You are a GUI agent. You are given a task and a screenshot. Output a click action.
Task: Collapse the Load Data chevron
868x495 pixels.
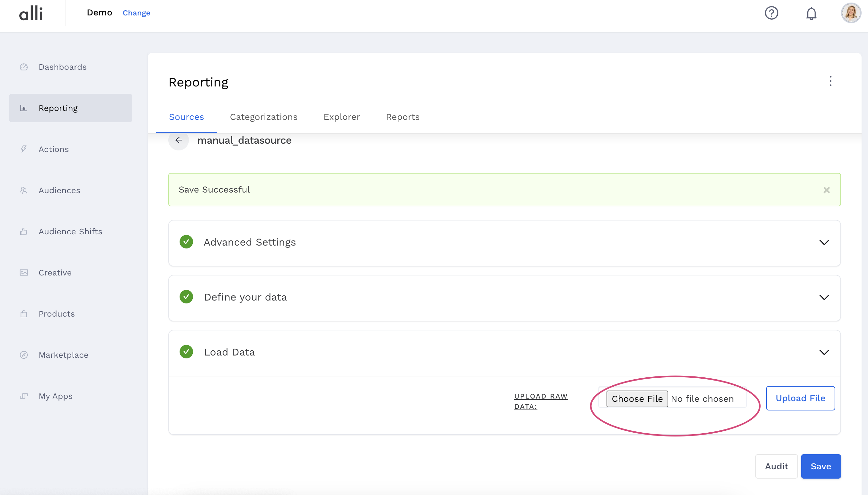pyautogui.click(x=824, y=352)
